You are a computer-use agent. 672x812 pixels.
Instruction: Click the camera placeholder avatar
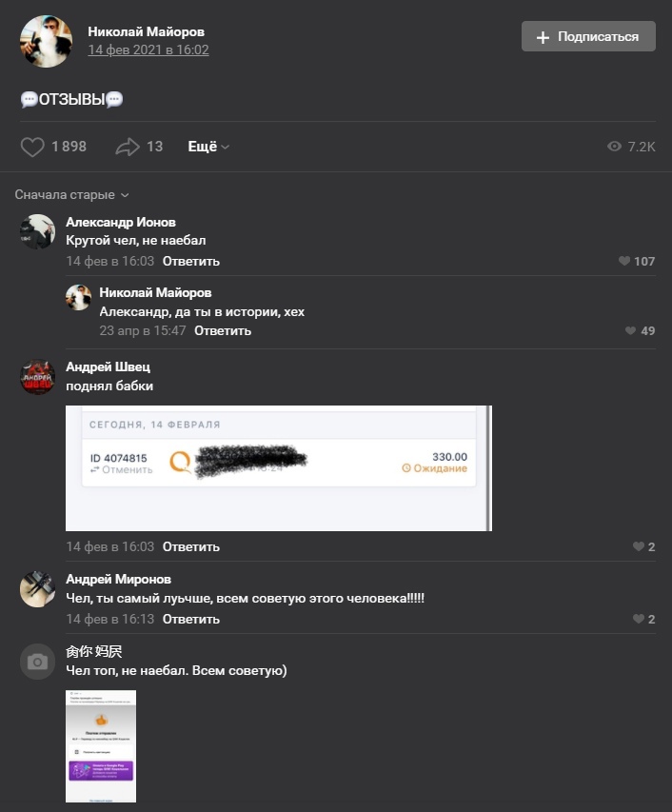point(37,662)
